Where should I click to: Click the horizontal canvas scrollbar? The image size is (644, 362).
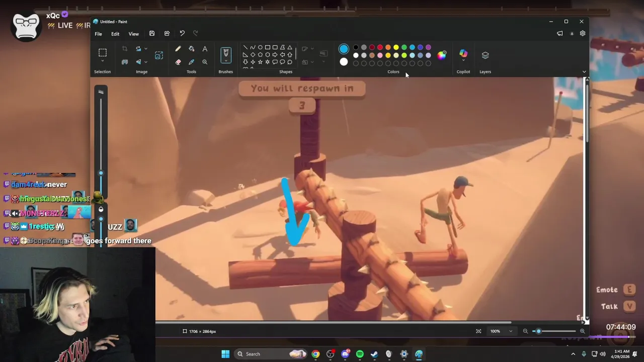click(333, 322)
